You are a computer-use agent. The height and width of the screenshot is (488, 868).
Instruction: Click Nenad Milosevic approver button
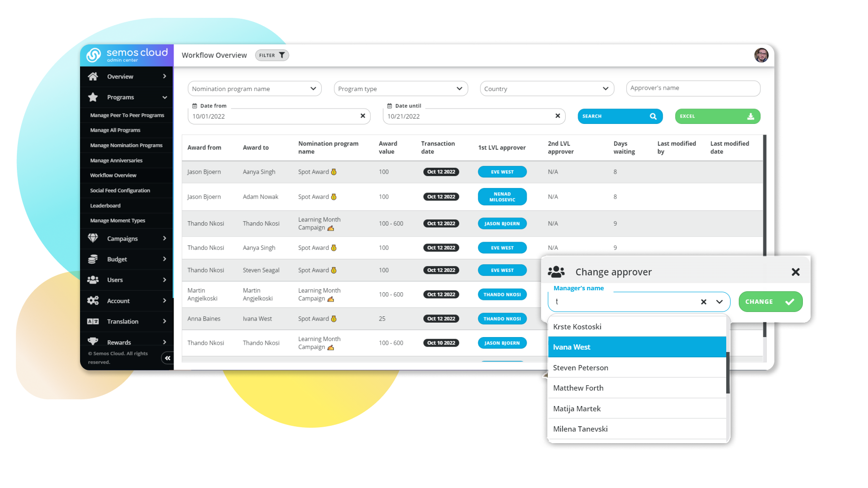tap(502, 197)
